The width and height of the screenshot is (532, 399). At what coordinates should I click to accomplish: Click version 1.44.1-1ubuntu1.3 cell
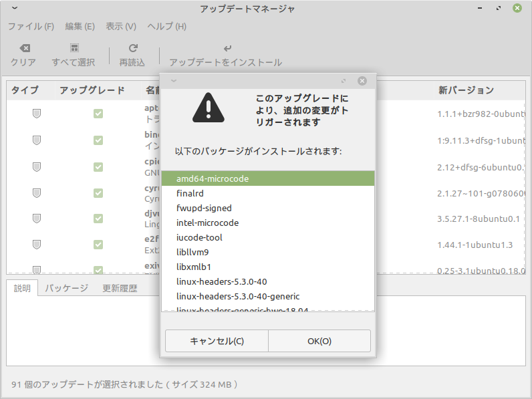pos(475,245)
